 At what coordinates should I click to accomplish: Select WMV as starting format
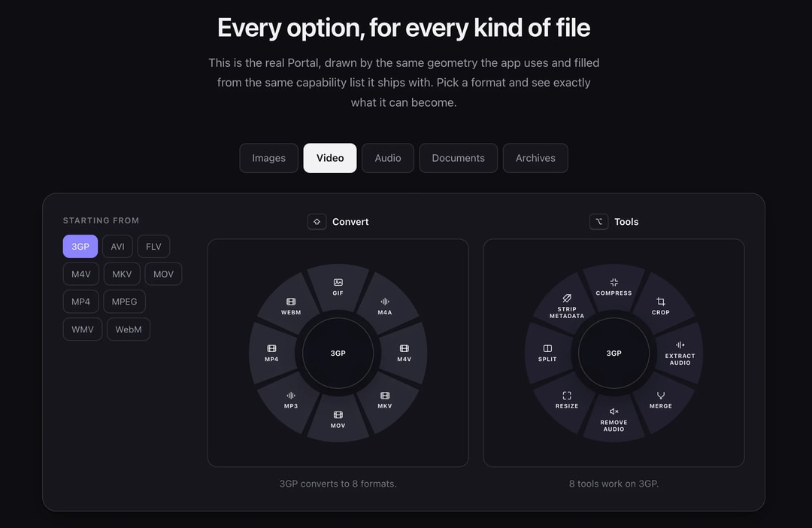83,329
